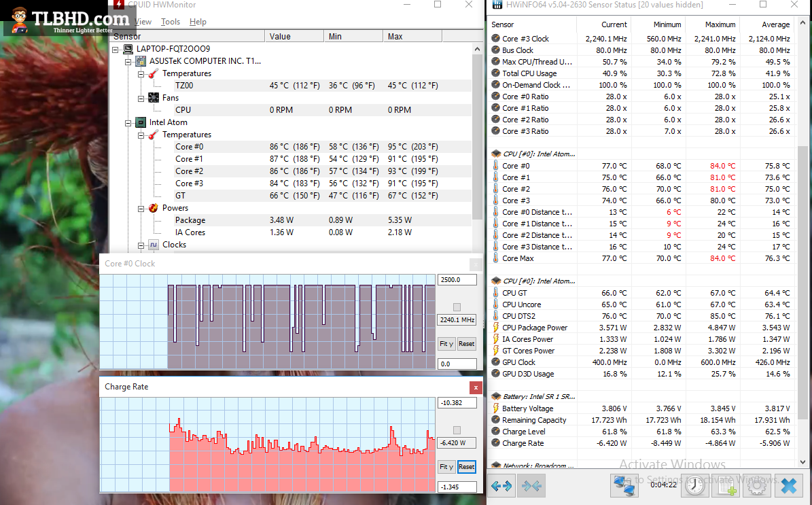Click the Maximum column header in HWiNFO
This screenshot has height=505, width=812.
pos(712,24)
